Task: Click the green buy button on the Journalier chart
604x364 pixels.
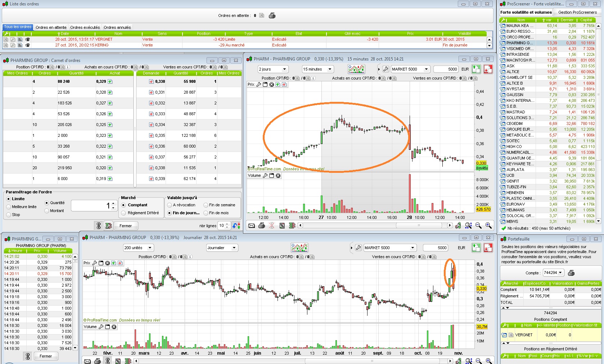Action: click(x=476, y=248)
